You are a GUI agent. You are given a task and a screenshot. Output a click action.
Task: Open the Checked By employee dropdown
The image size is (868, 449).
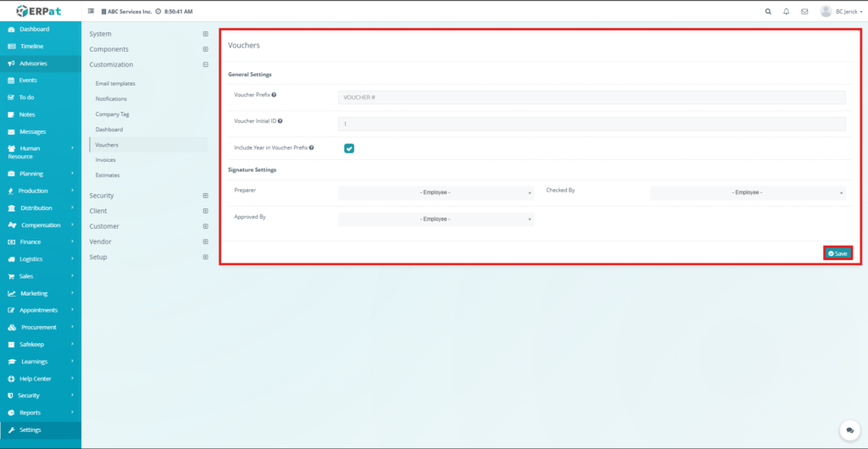tap(748, 193)
